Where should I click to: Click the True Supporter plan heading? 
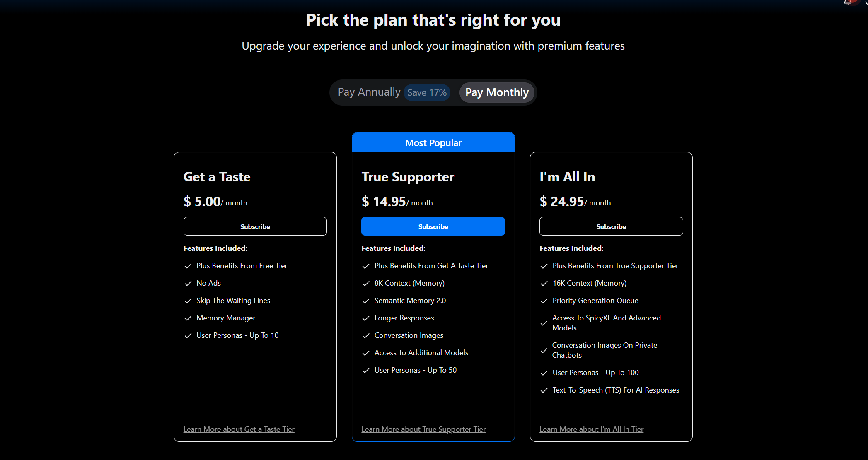[408, 177]
